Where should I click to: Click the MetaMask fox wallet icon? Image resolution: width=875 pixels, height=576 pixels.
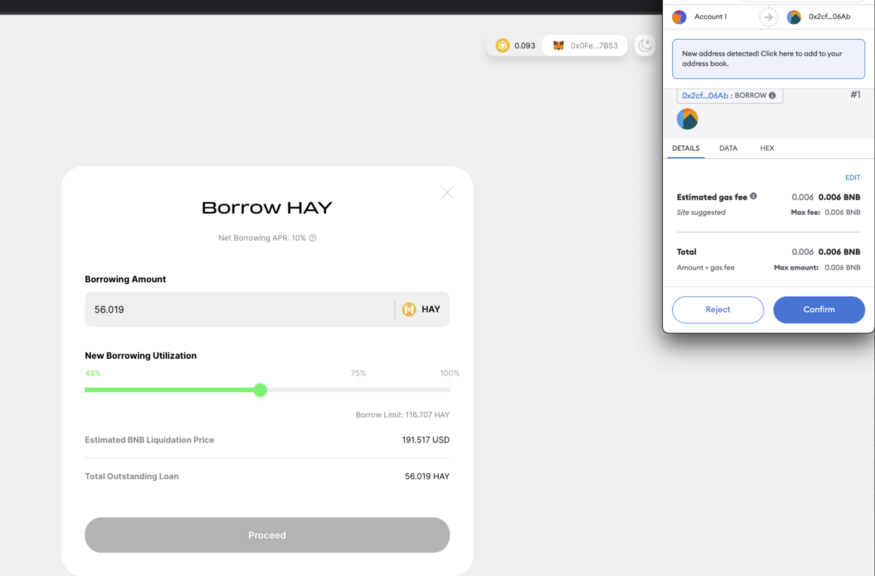coord(558,45)
